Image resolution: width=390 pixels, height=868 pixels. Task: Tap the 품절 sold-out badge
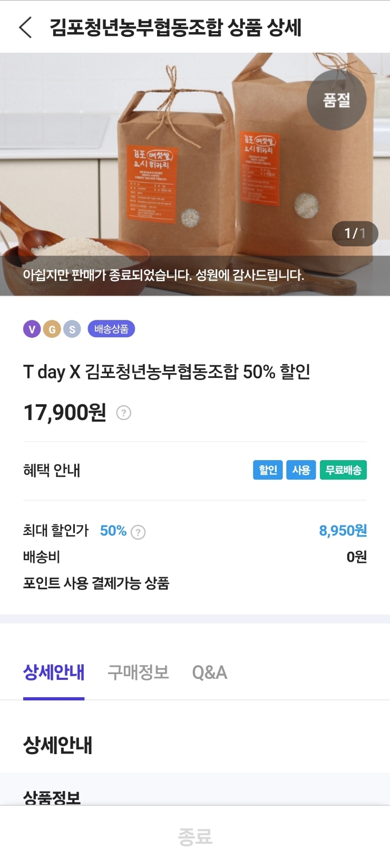336,100
